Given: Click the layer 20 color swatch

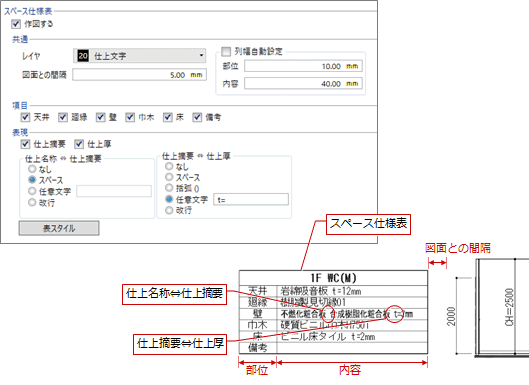Looking at the screenshot, I should [x=83, y=56].
